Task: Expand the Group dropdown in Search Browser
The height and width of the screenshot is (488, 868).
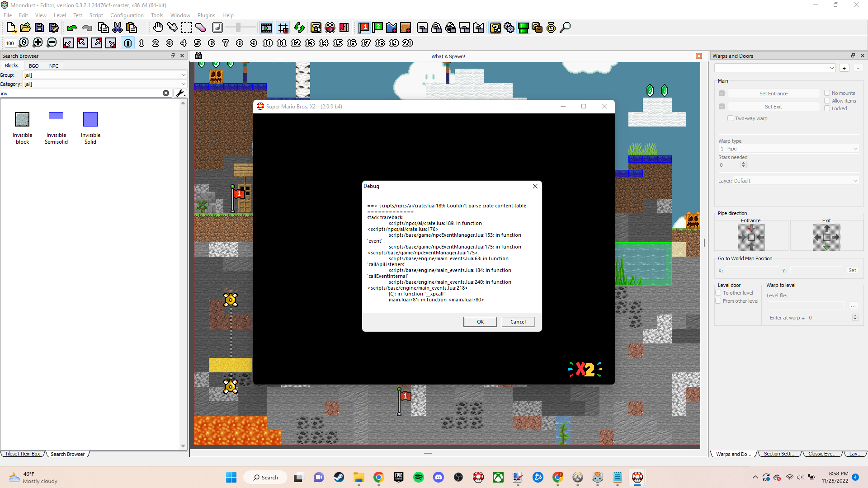Action: coord(105,75)
